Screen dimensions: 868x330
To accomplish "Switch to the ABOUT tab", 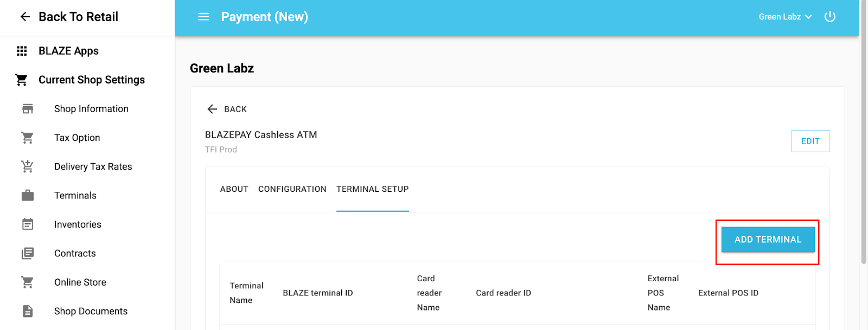I will click(x=234, y=189).
